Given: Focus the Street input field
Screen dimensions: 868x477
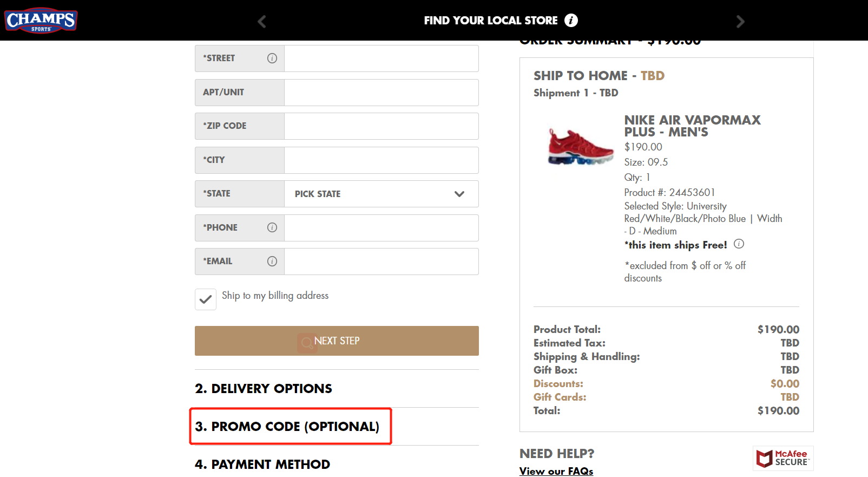Looking at the screenshot, I should (x=382, y=58).
